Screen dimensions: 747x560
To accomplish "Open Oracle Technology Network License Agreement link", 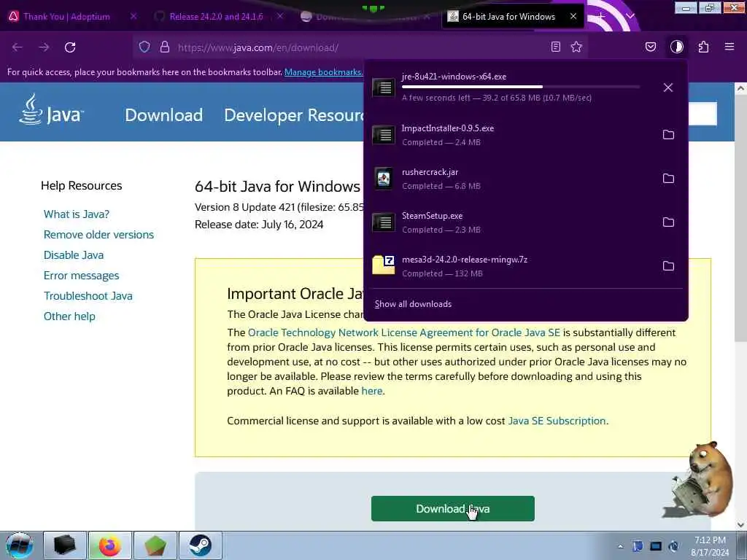I will [x=404, y=332].
